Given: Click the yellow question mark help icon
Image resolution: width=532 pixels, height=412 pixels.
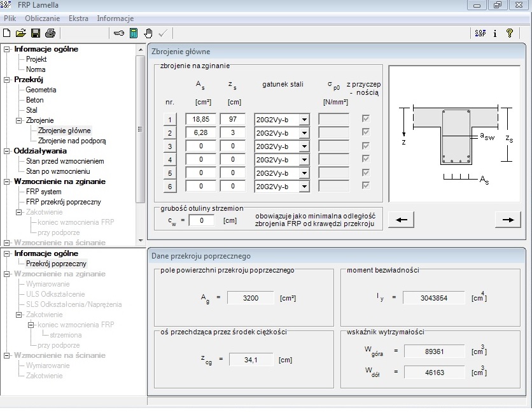Looking at the screenshot, I should [509, 33].
